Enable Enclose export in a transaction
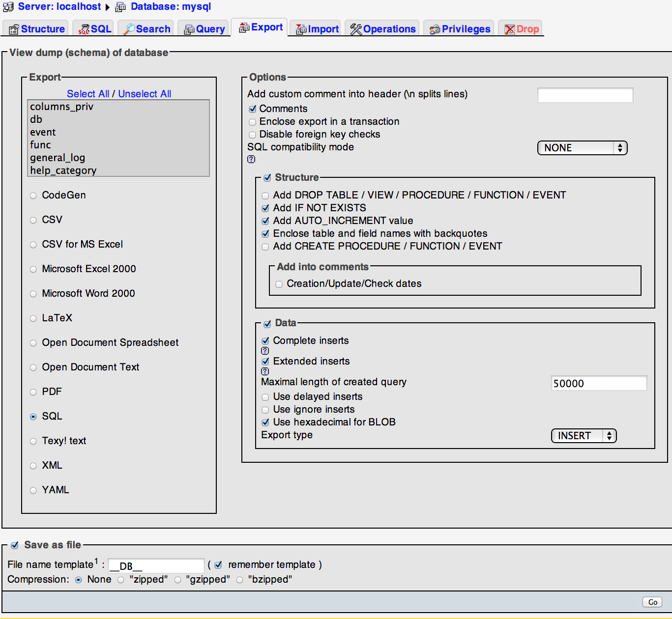Viewport: 672px width, 619px height. pos(253,122)
